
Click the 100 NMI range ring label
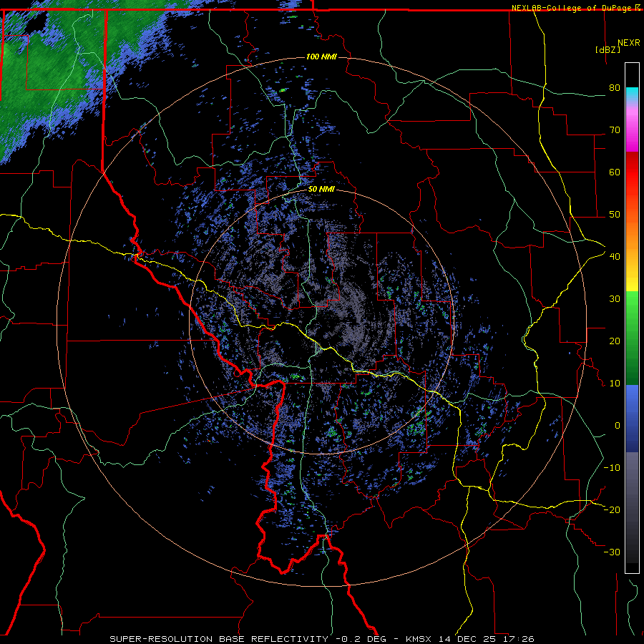[321, 57]
